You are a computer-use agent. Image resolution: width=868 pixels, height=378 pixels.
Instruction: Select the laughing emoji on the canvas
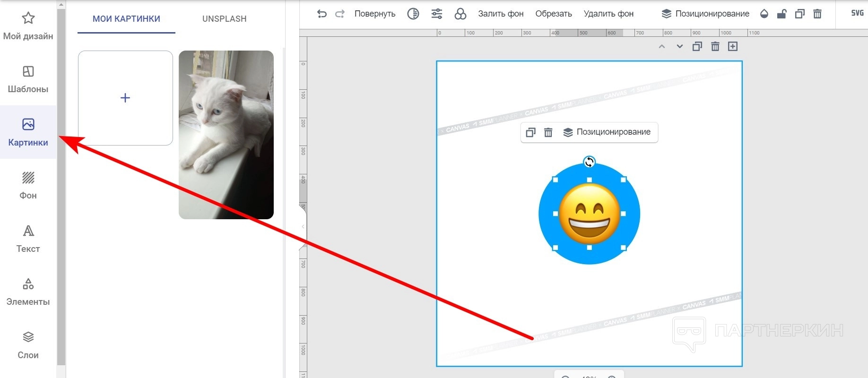click(590, 214)
